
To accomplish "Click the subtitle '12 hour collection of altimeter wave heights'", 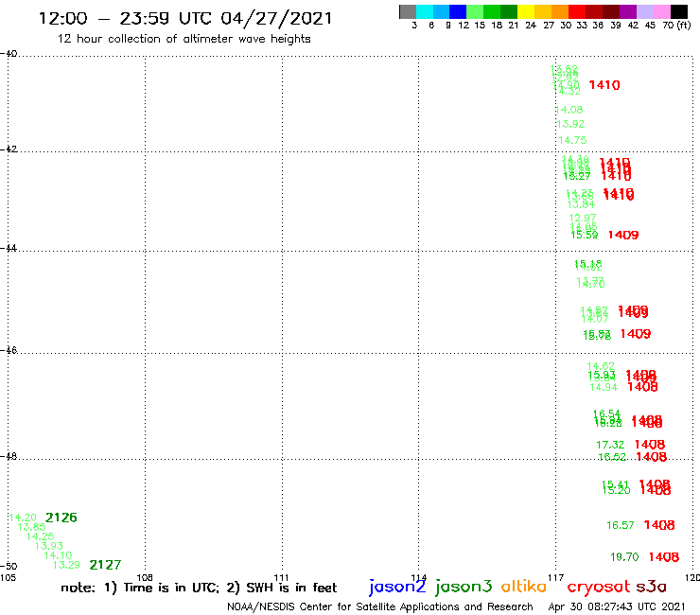I will point(184,39).
